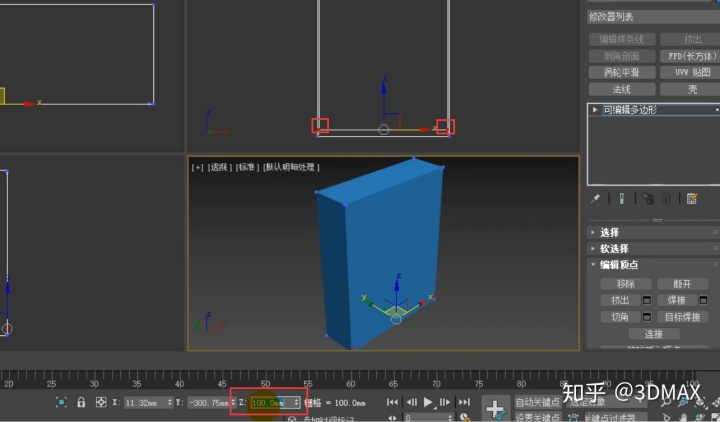
Task: Apply the 壳 Shell modifier
Action: coord(692,89)
